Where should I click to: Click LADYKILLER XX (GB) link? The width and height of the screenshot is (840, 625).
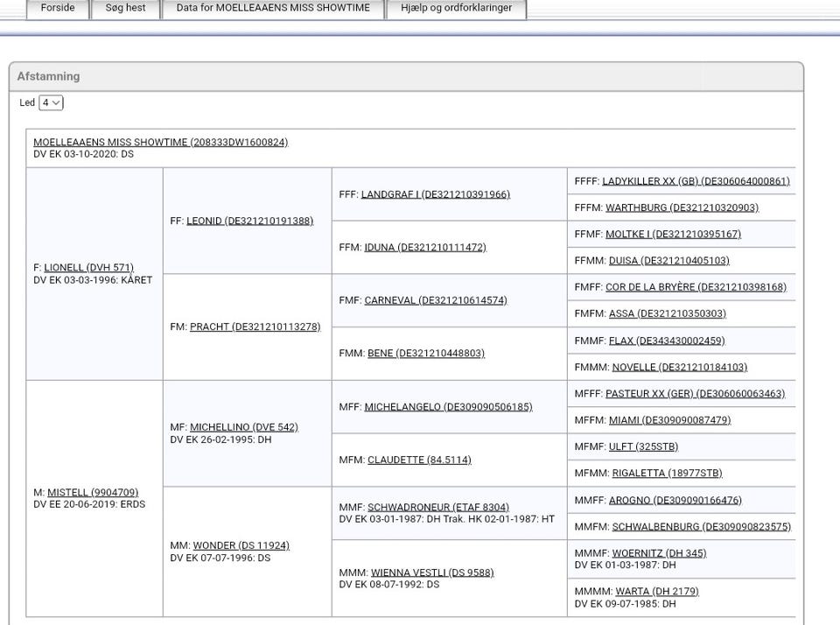click(x=696, y=180)
